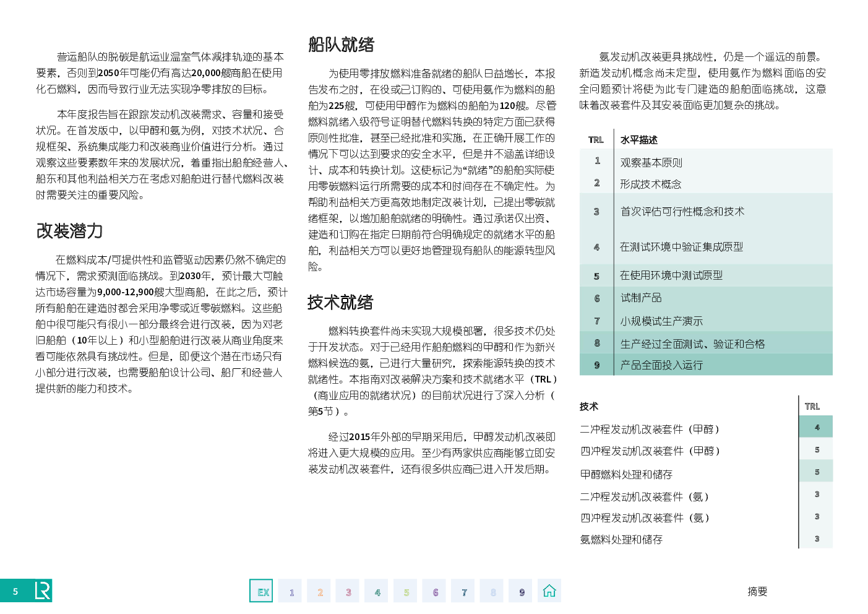This screenshot has height=614, width=868.
Task: Click the page number 5 badge
Action: (x=15, y=591)
